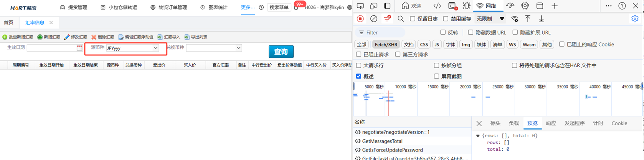Select the CSS request filter

(424, 45)
